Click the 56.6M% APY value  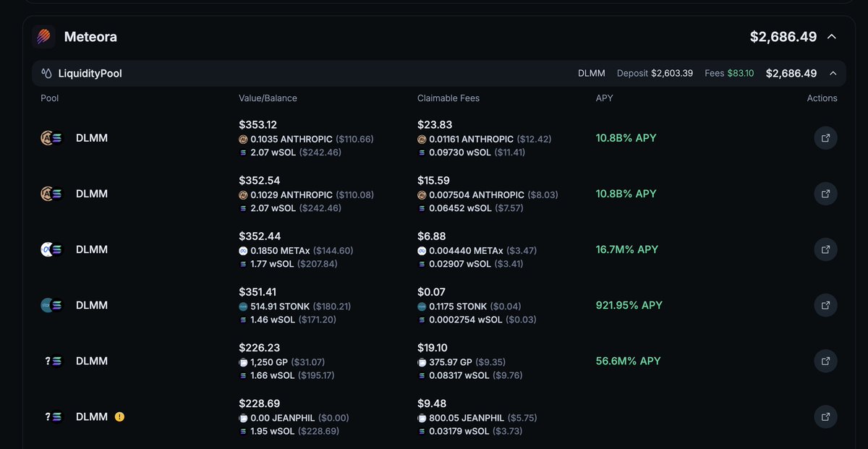point(629,361)
